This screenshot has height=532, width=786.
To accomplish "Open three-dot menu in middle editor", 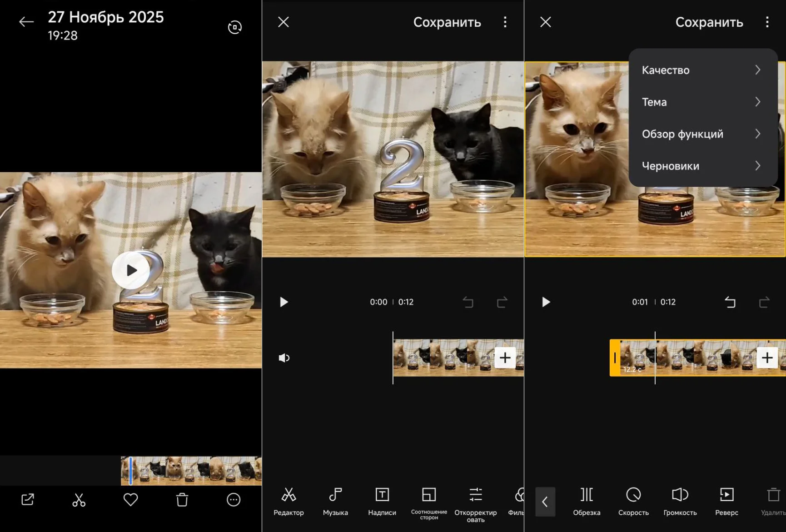I will 505,22.
